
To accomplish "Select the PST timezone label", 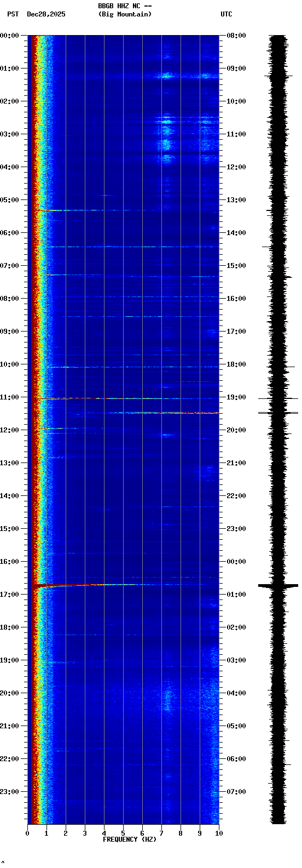I will (13, 14).
